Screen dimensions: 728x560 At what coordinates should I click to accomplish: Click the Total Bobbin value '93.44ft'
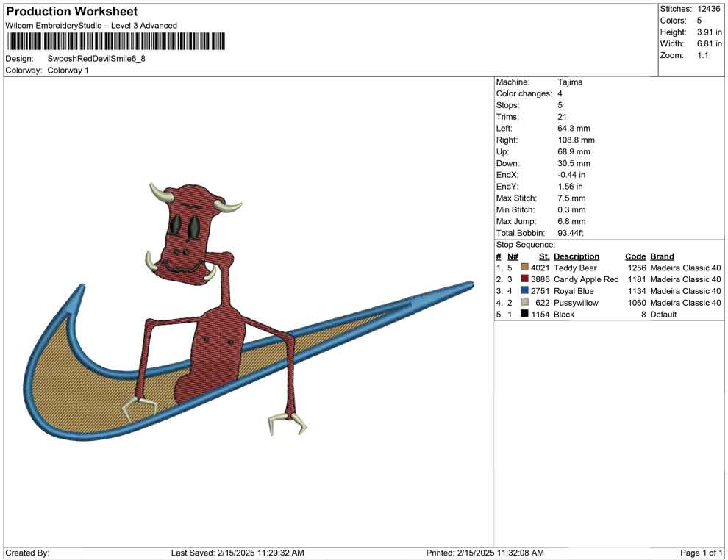pyautogui.click(x=571, y=232)
